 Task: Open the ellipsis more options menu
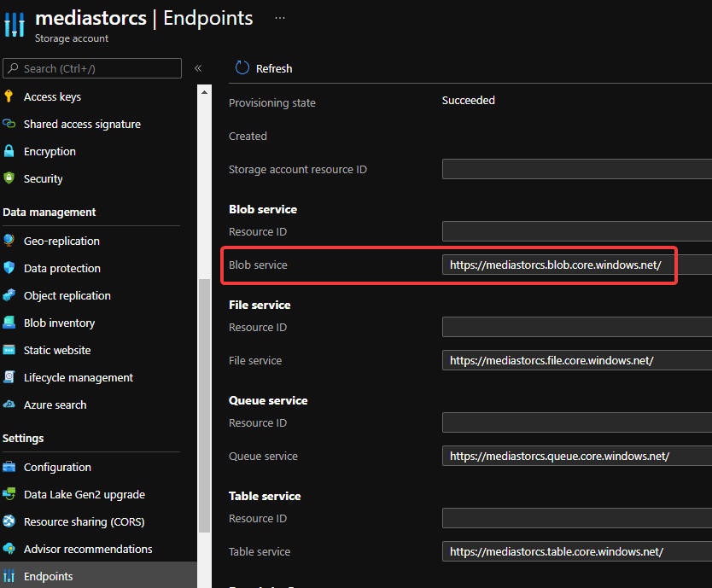[x=280, y=18]
